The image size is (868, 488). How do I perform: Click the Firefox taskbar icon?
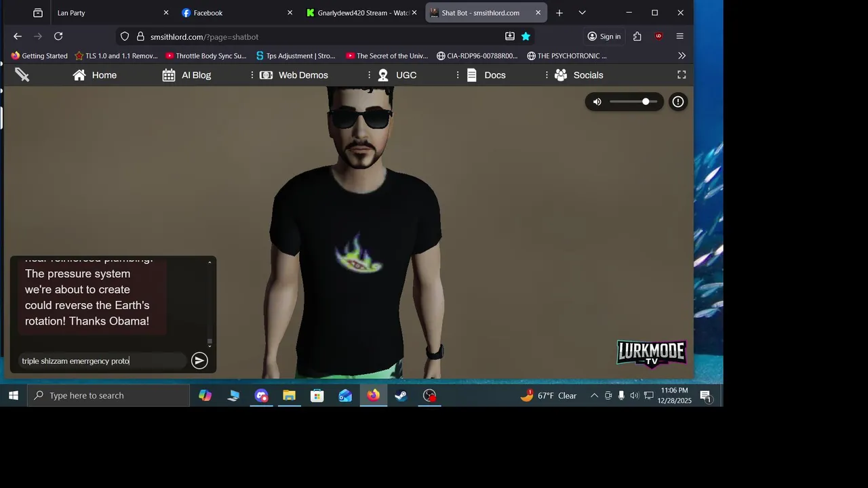pos(374,396)
